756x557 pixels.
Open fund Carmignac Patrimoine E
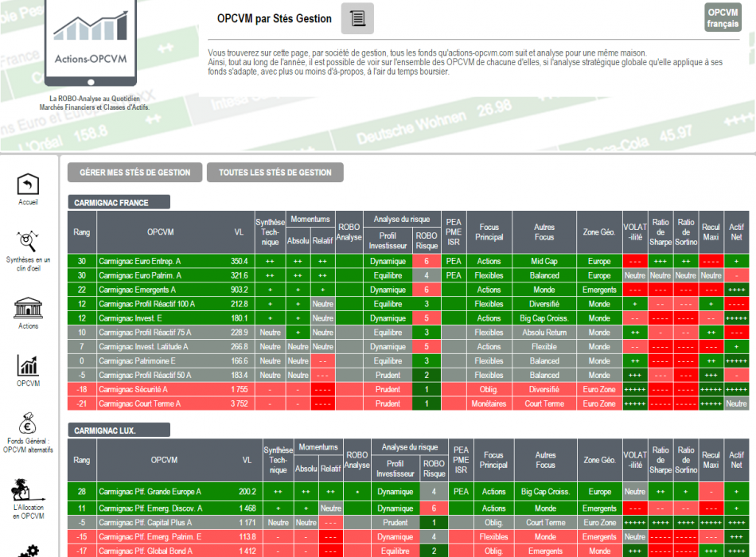pyautogui.click(x=138, y=360)
